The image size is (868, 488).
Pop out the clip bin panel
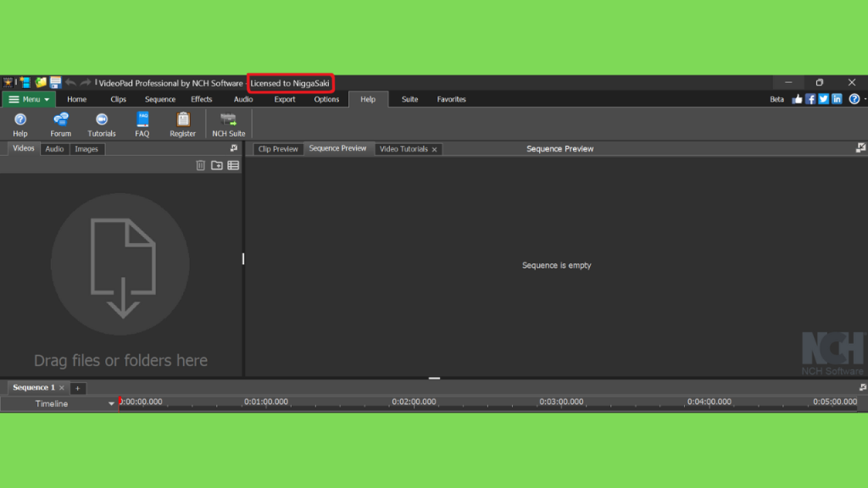(x=234, y=148)
